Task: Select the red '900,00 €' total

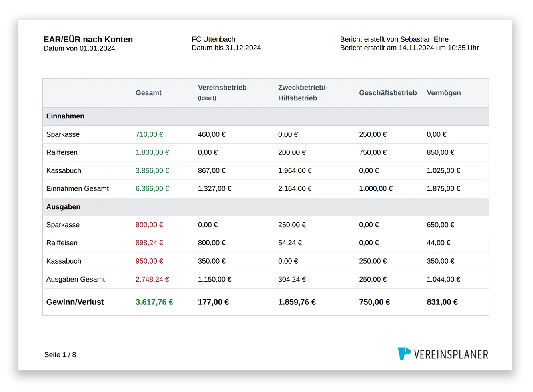Action: 149,225
